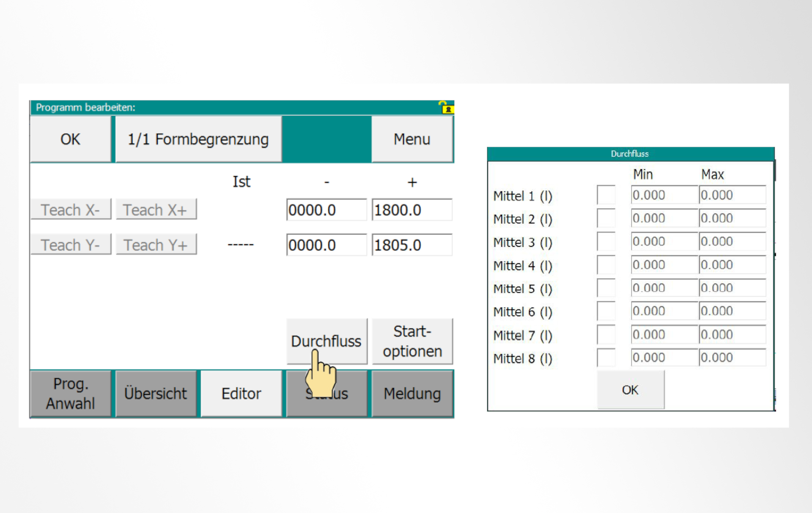Image resolution: width=812 pixels, height=513 pixels.
Task: Select Mittel 2 Min value field
Action: click(x=664, y=218)
